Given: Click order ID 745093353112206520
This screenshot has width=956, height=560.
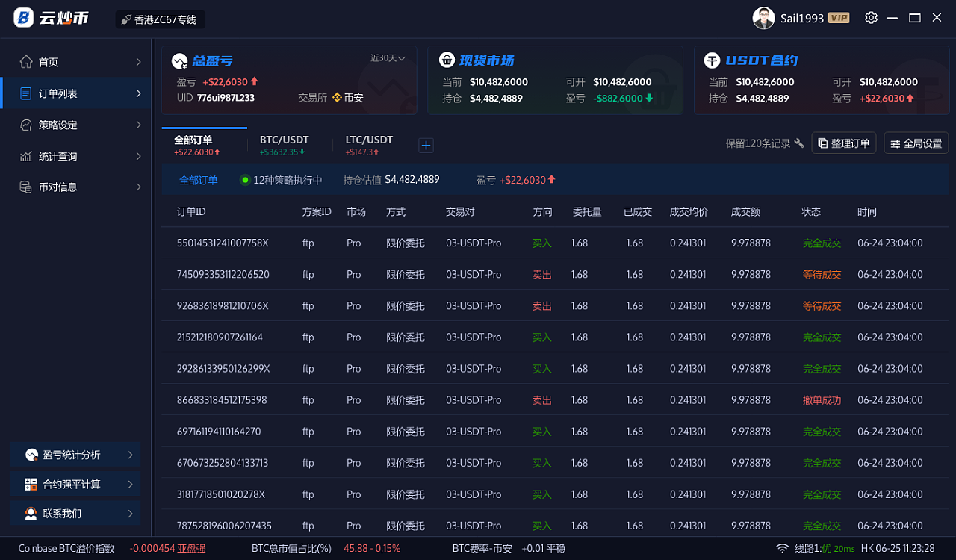Looking at the screenshot, I should pyautogui.click(x=223, y=274).
